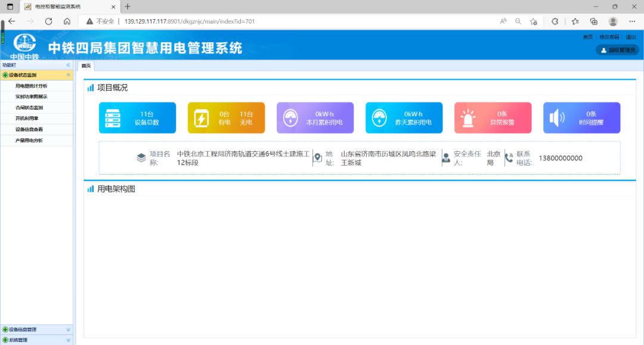Click project name text 中铁北京工程局济南轨道交通6号线
This screenshot has height=345, width=644.
pyautogui.click(x=243, y=158)
